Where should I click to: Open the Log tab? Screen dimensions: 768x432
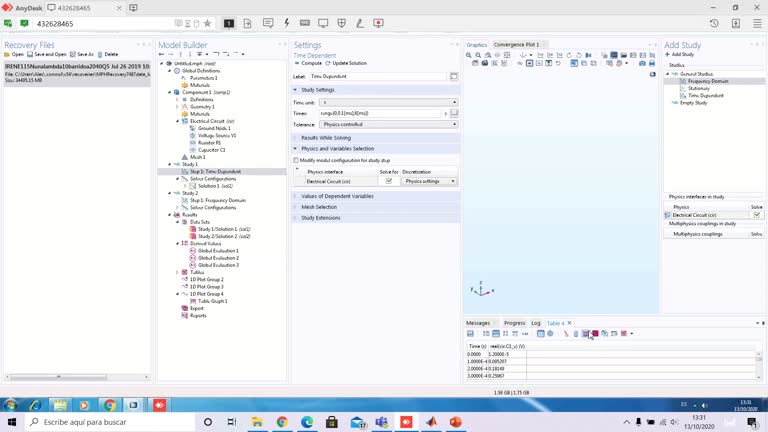click(536, 323)
